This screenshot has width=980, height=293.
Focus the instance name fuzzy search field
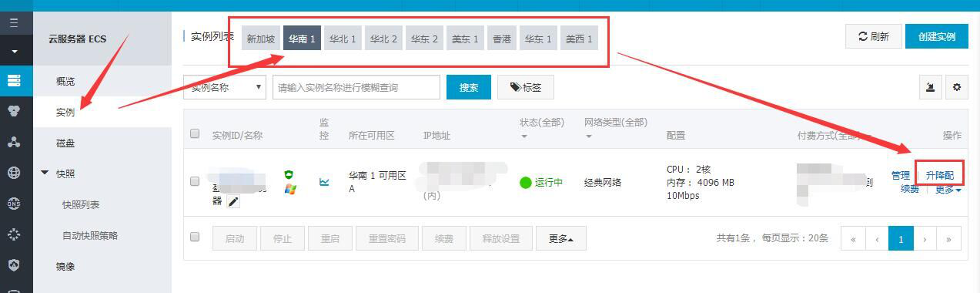tap(356, 87)
